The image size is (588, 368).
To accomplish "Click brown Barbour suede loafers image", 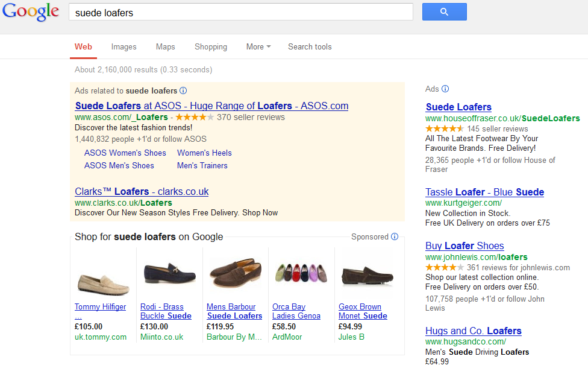I will coord(236,272).
